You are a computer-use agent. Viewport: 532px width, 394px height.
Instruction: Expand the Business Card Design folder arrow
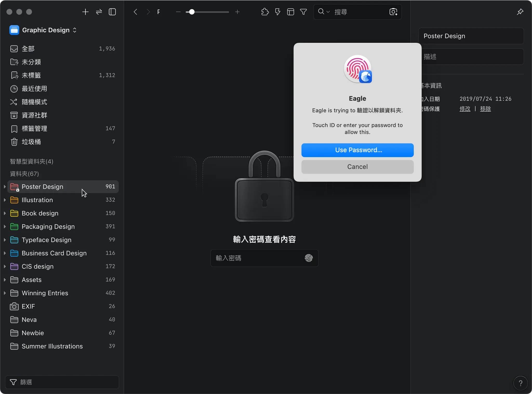click(5, 253)
